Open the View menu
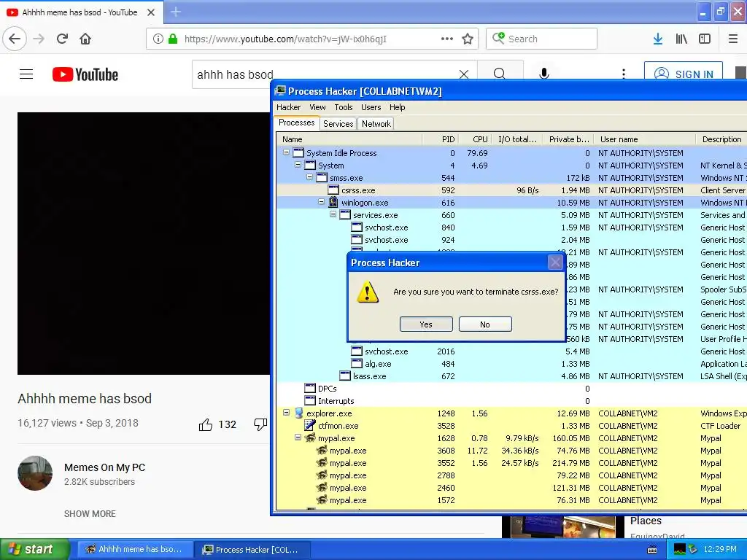The height and width of the screenshot is (560, 747). 317,107
